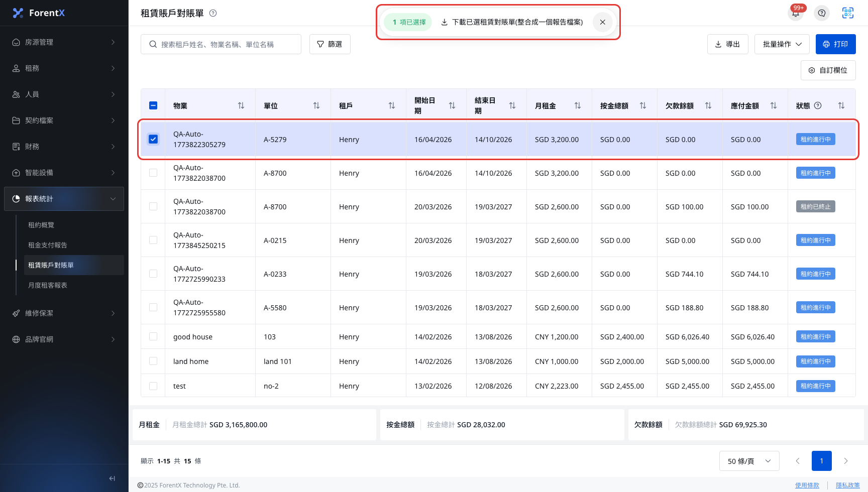
Task: Click the info icon next to 狀態 header
Action: click(818, 105)
